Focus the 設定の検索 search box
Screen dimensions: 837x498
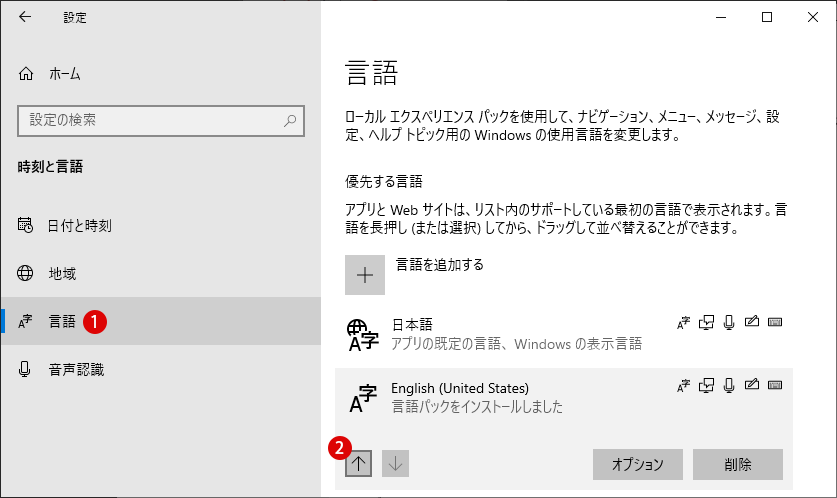tap(161, 121)
